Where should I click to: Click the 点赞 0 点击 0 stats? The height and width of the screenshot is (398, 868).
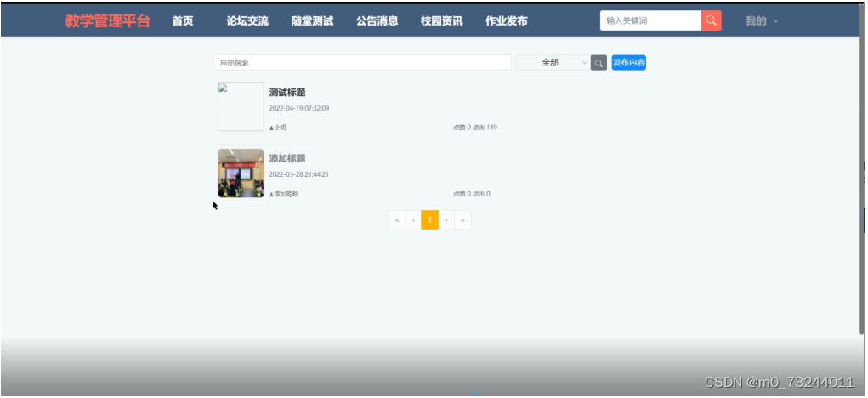(x=472, y=194)
